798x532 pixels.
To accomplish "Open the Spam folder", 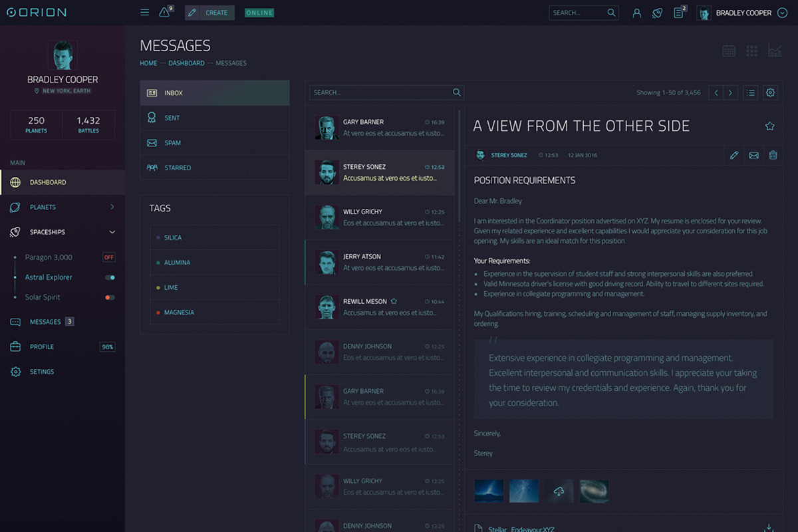I will click(x=174, y=142).
